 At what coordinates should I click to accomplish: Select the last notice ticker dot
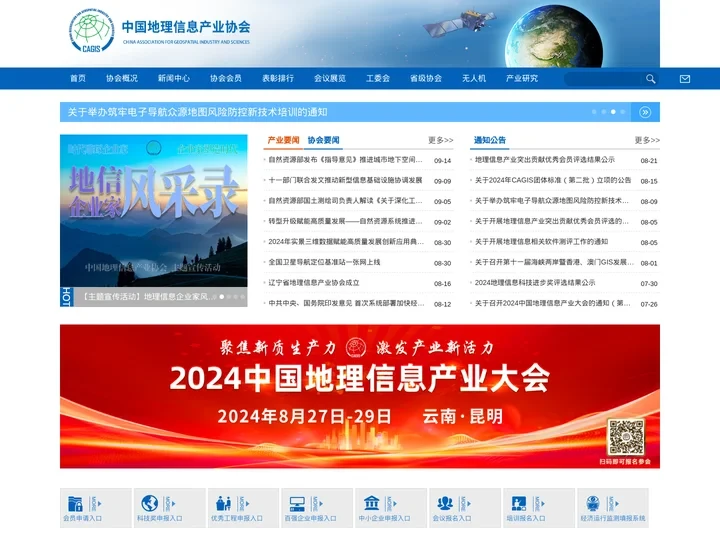(x=623, y=112)
